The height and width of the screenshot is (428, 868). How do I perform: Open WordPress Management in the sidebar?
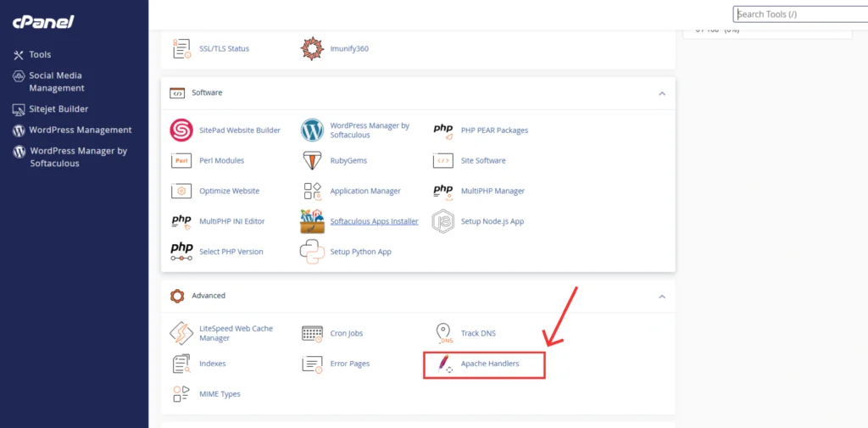(x=81, y=131)
